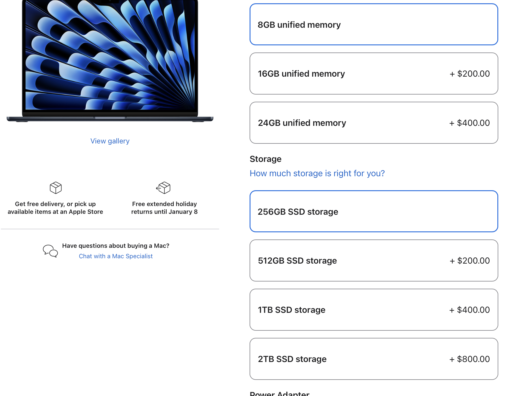Open the View gallery link

pyautogui.click(x=110, y=141)
